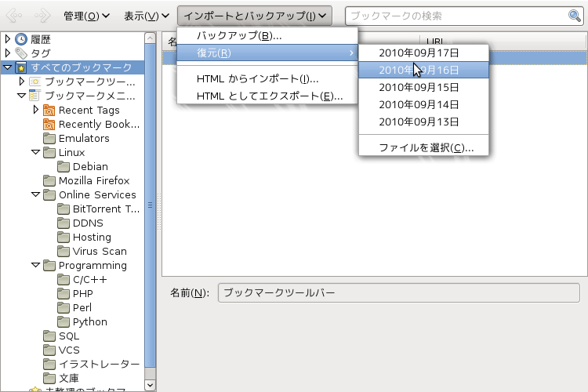Choose ファイルを選択 in restore submenu
The image size is (588, 392).
tap(426, 147)
